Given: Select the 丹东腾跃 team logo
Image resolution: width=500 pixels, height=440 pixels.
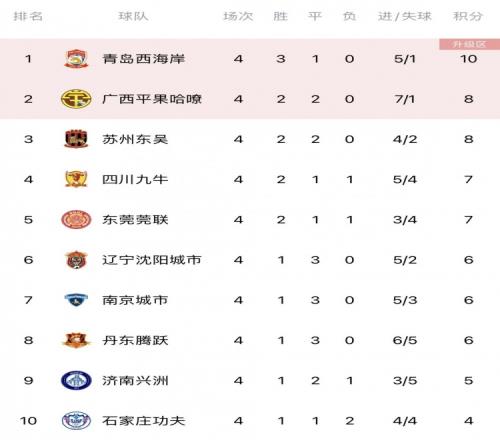Looking at the screenshot, I should [x=76, y=340].
